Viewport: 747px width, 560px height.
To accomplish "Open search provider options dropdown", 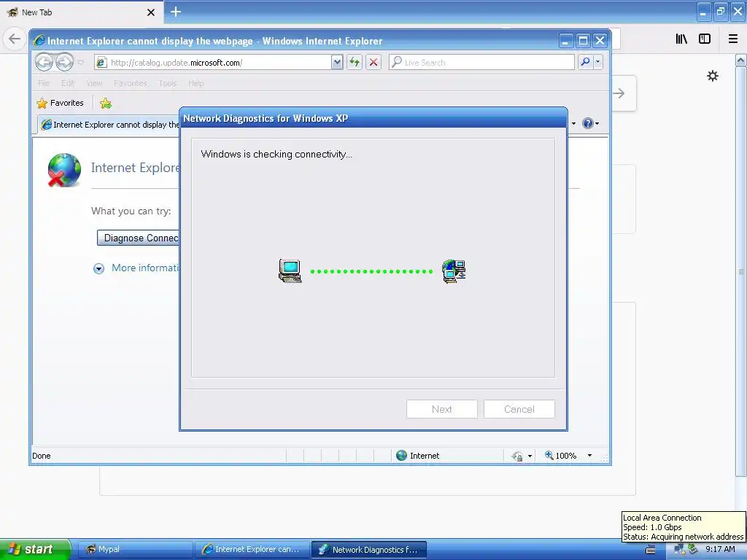I will pos(598,62).
